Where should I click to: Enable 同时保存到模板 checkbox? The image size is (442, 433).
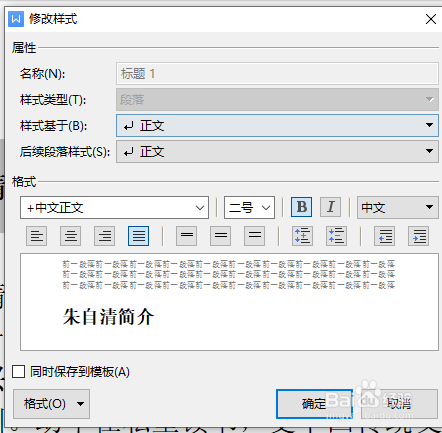coord(18,371)
